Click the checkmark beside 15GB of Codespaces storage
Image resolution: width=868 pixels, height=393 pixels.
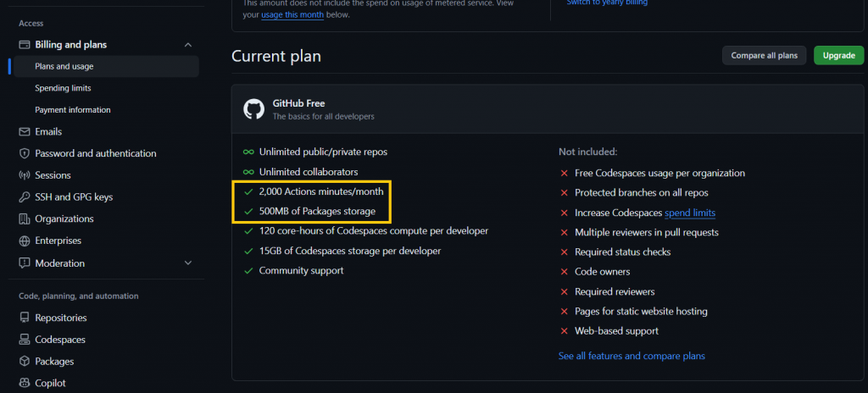[248, 251]
